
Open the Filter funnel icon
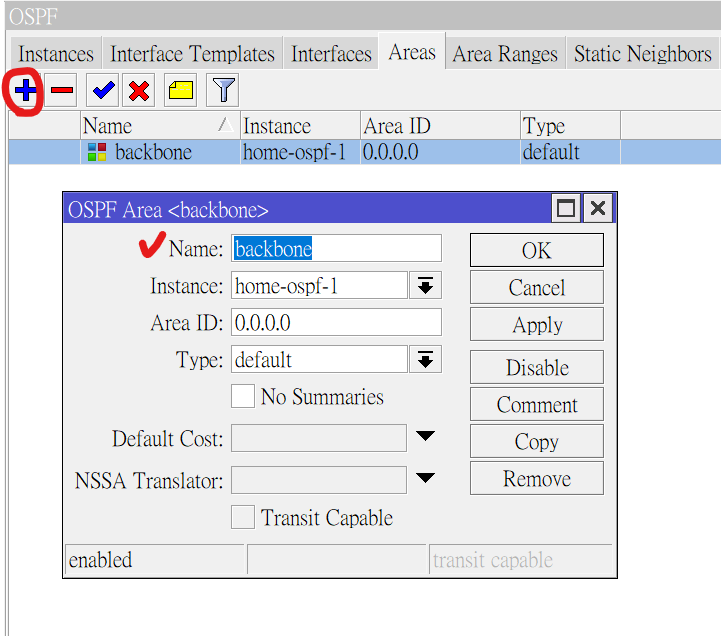[x=222, y=92]
